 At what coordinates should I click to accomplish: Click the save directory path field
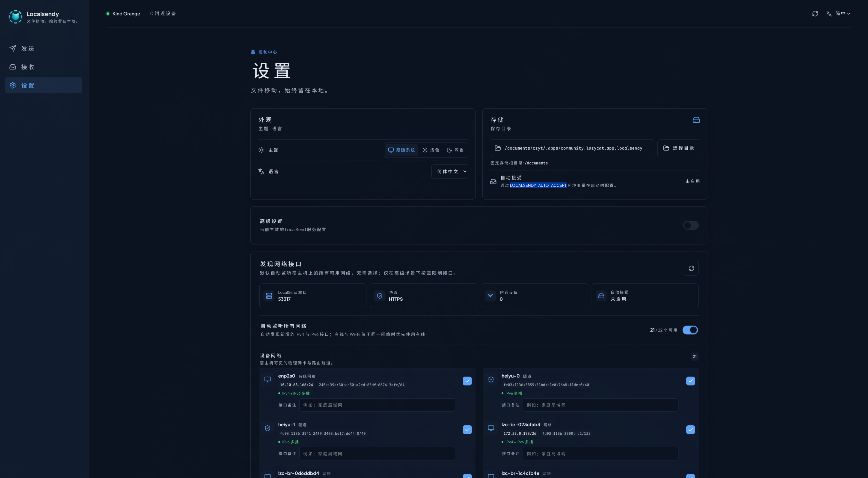[x=572, y=148]
